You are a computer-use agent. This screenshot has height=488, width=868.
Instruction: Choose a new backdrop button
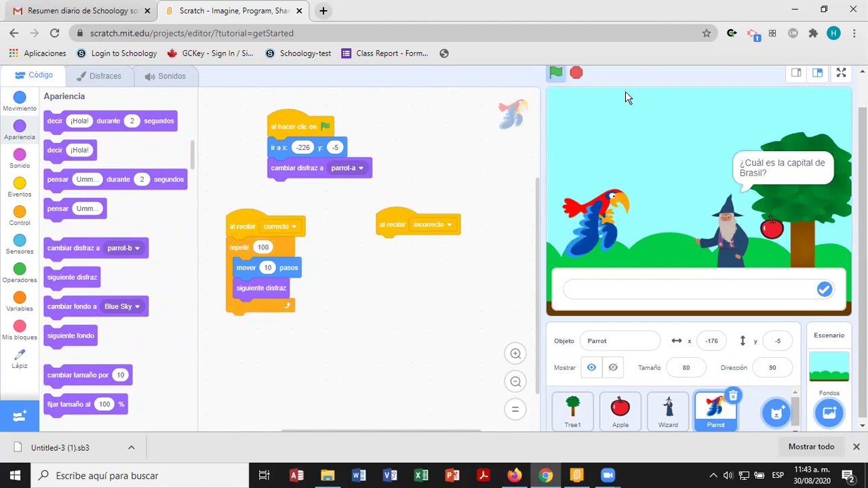click(829, 412)
